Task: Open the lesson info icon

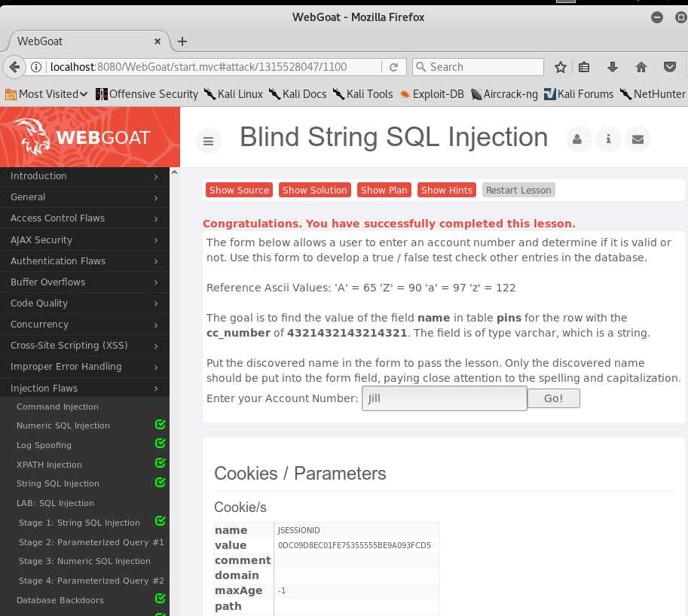Action: [x=608, y=139]
